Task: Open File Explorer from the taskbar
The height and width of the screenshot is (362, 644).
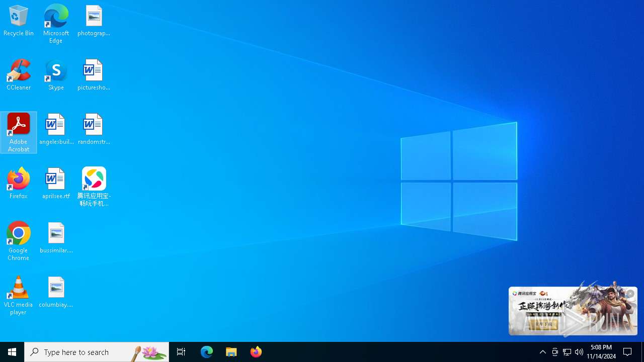Action: (x=231, y=352)
